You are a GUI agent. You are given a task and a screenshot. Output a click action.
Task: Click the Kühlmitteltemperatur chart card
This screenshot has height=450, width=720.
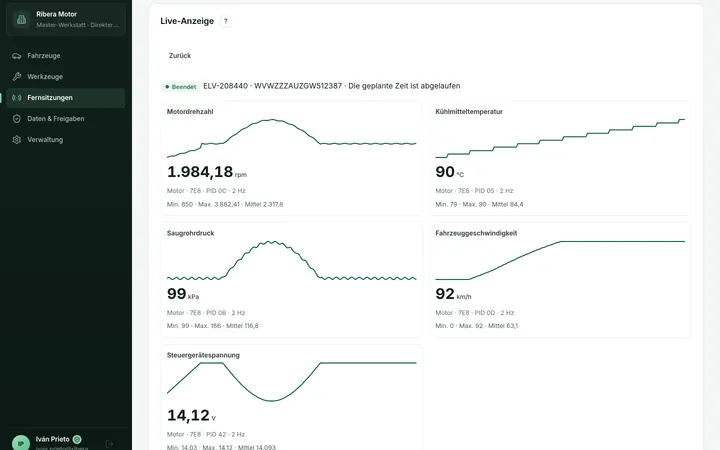[x=560, y=158]
